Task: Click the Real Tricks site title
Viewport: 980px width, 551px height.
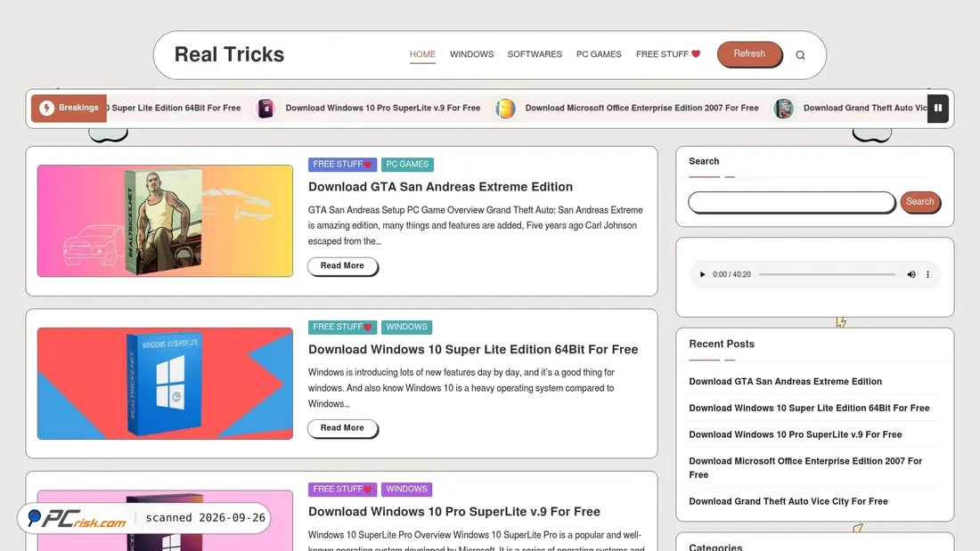Action: [229, 54]
